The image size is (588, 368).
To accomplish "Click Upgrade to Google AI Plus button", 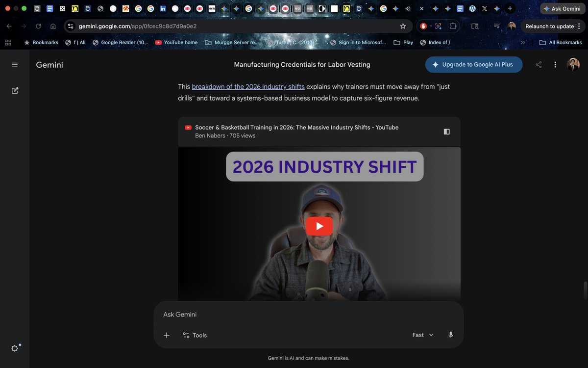I will 474,65.
